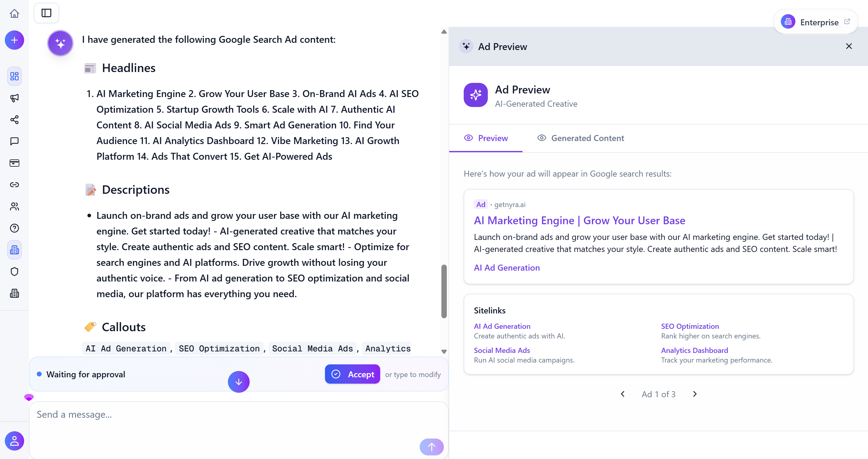Click the purple plus new-chat button

tap(14, 40)
